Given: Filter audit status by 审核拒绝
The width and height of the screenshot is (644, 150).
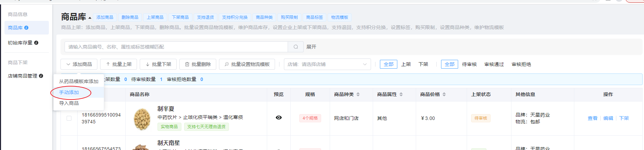Looking at the screenshot, I should [x=521, y=64].
